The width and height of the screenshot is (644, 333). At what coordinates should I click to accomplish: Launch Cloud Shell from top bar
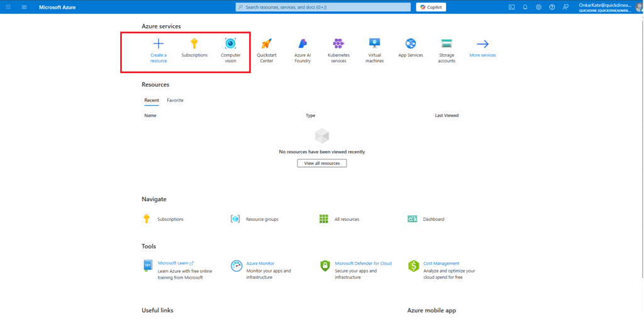point(512,7)
